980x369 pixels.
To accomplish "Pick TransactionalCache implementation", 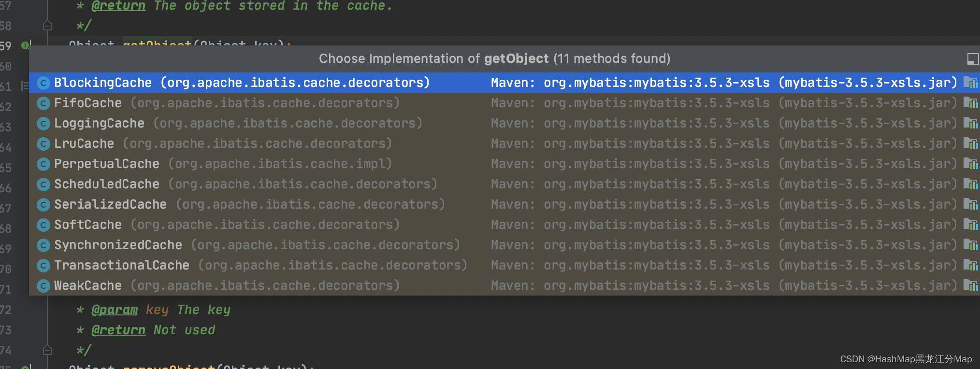I will (x=504, y=265).
